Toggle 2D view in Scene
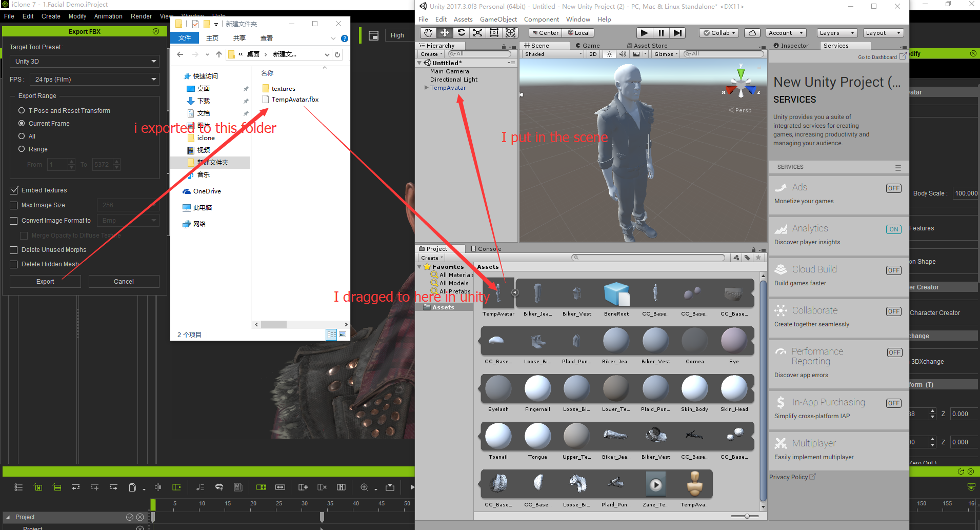 point(593,54)
